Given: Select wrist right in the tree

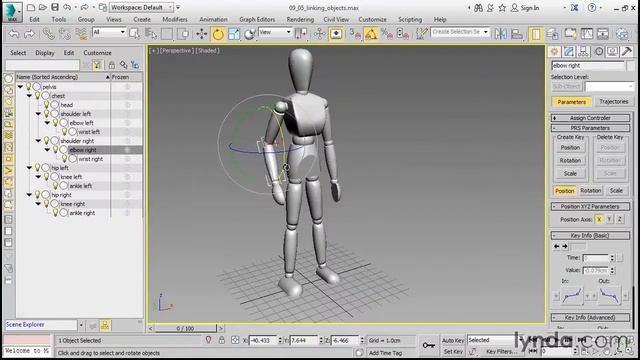Looking at the screenshot, I should 90,159.
